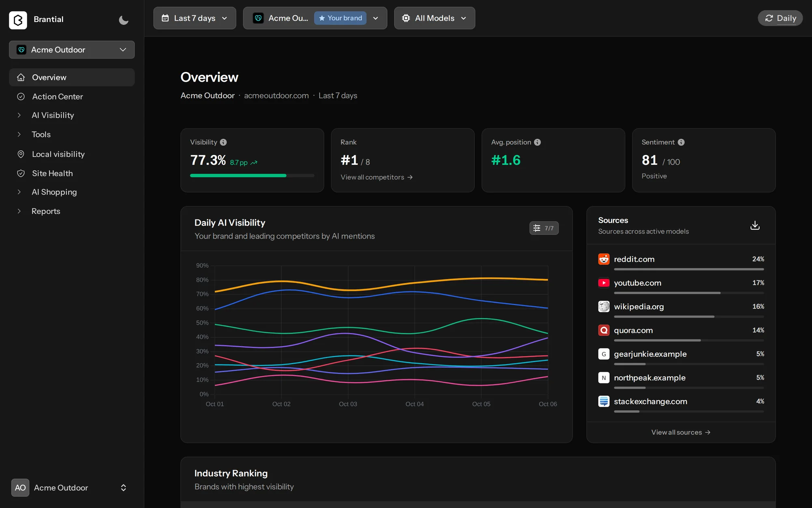Click the calendar icon in date filter
812x508 pixels.
165,18
